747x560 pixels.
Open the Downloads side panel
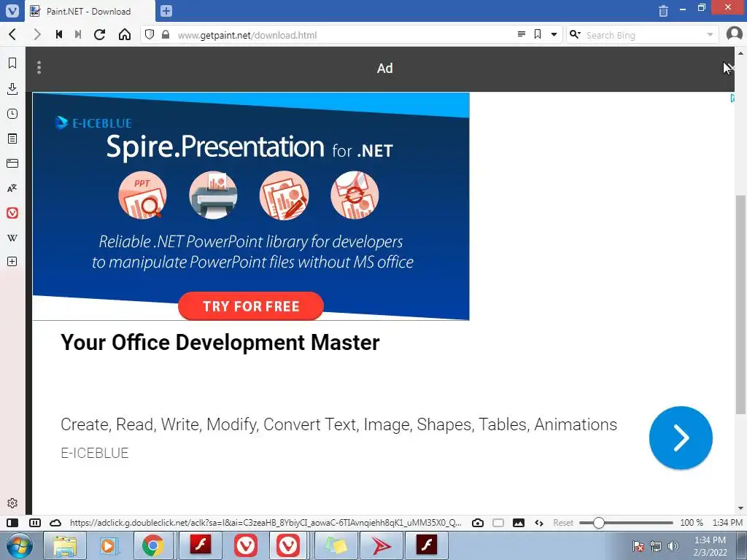click(12, 88)
